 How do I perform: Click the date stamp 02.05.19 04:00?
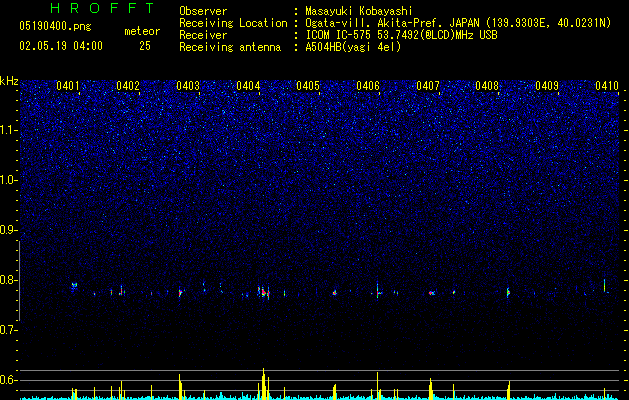pyautogui.click(x=61, y=46)
